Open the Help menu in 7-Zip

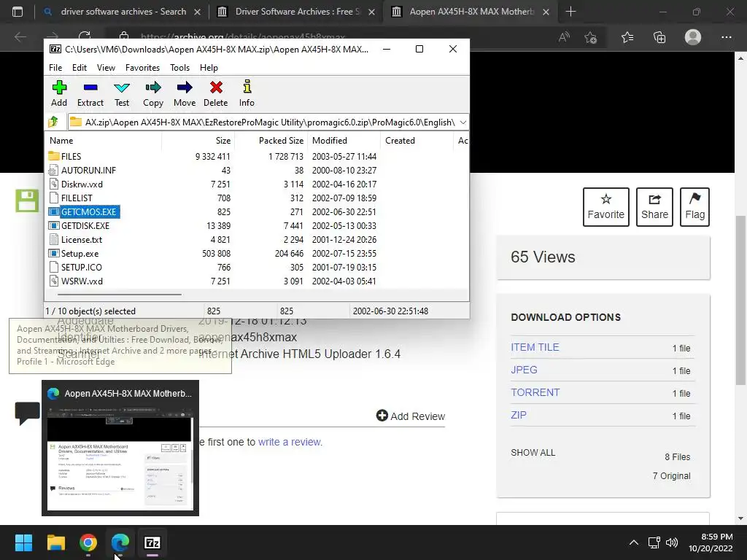pos(209,68)
